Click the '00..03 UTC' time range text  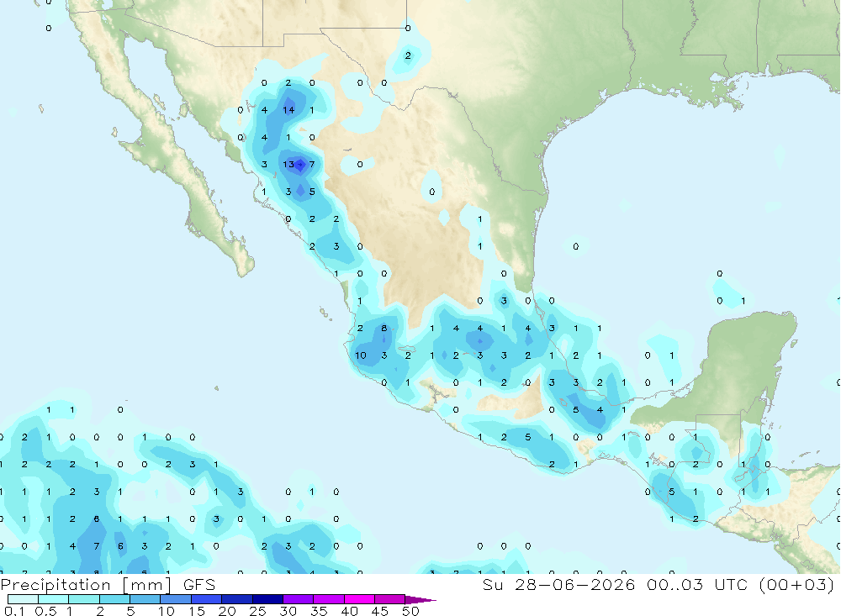(697, 584)
